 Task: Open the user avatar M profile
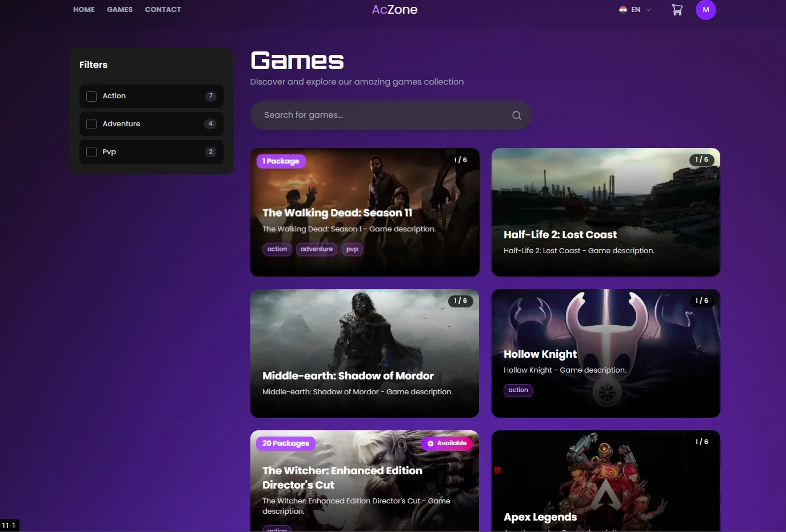click(x=705, y=10)
